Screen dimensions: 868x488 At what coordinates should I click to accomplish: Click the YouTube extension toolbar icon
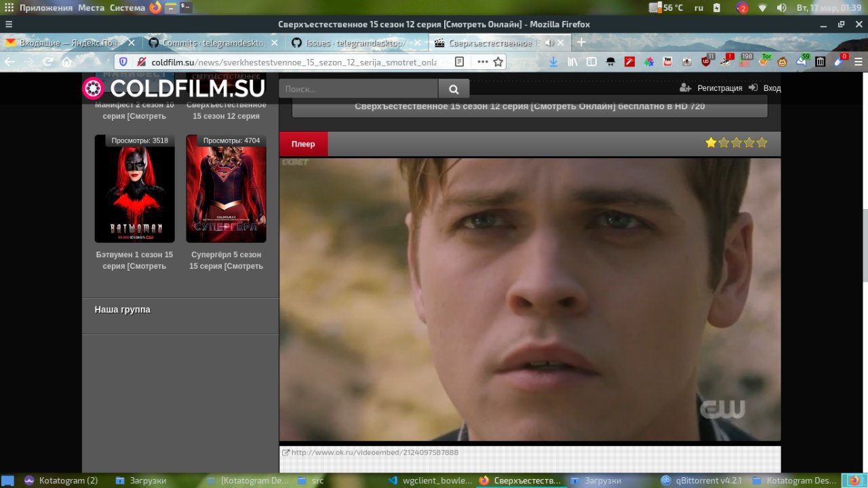point(667,62)
